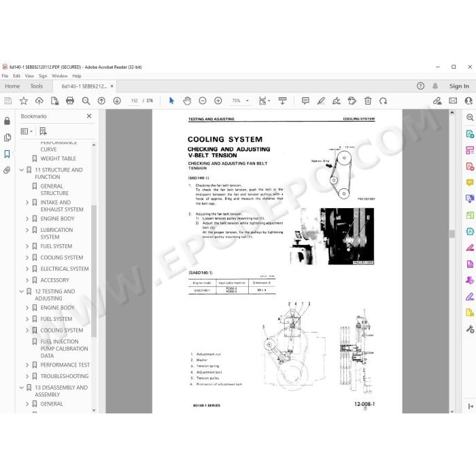Click the bookmarks panel vertical scrollbar
Viewport: 476px width, 476px height.
pyautogui.click(x=94, y=270)
